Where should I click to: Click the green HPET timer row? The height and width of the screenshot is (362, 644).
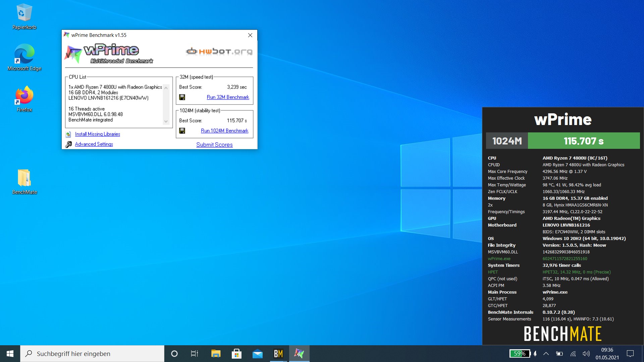pyautogui.click(x=549, y=272)
